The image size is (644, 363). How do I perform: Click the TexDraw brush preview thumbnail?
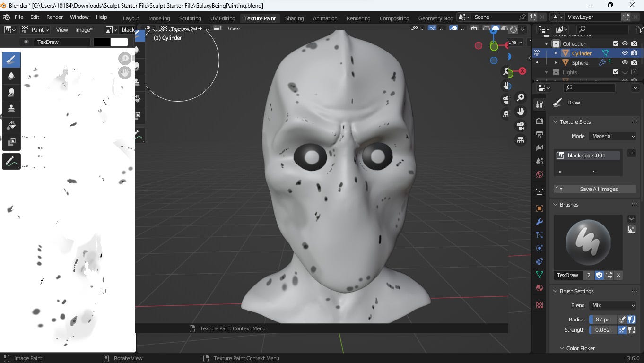588,242
